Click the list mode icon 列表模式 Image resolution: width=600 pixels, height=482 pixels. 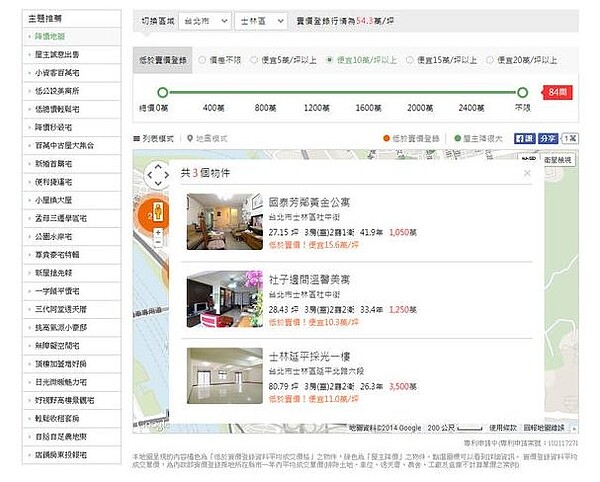point(136,138)
